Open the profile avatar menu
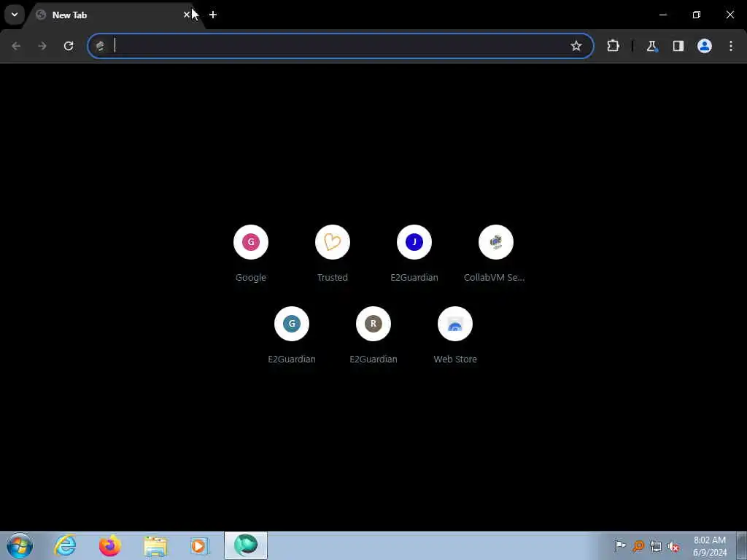 click(x=704, y=46)
